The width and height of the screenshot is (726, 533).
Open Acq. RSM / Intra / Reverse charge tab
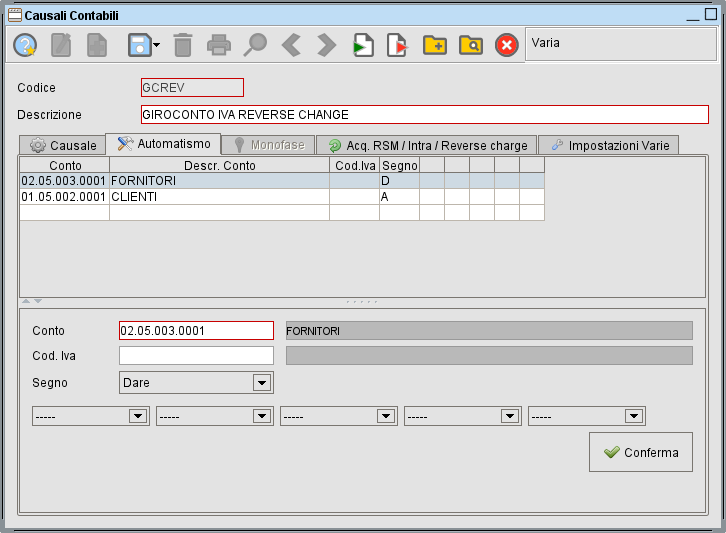426,145
